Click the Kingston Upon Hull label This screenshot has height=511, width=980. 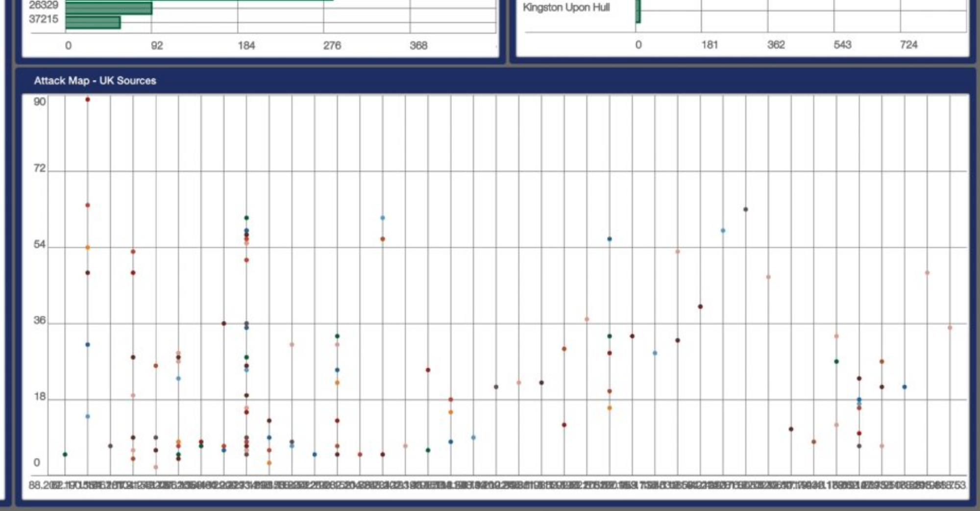[566, 7]
